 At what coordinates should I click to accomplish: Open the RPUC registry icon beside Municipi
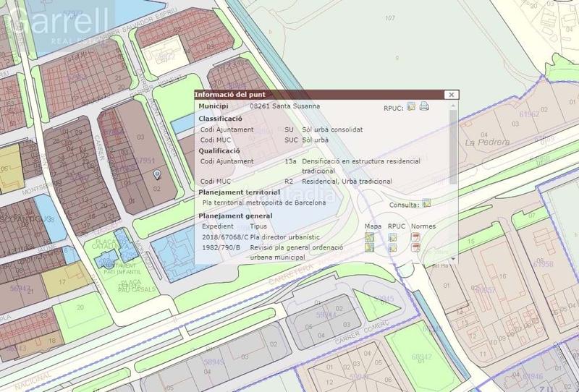[x=411, y=107]
